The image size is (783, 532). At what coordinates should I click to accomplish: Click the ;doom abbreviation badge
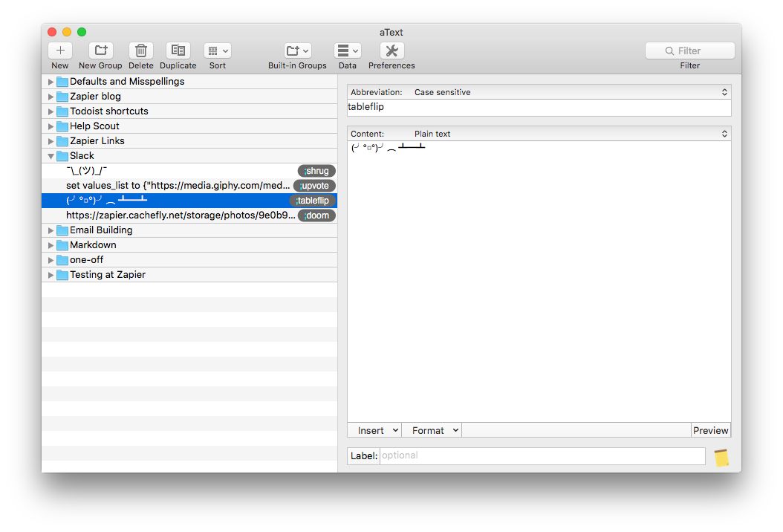[316, 215]
